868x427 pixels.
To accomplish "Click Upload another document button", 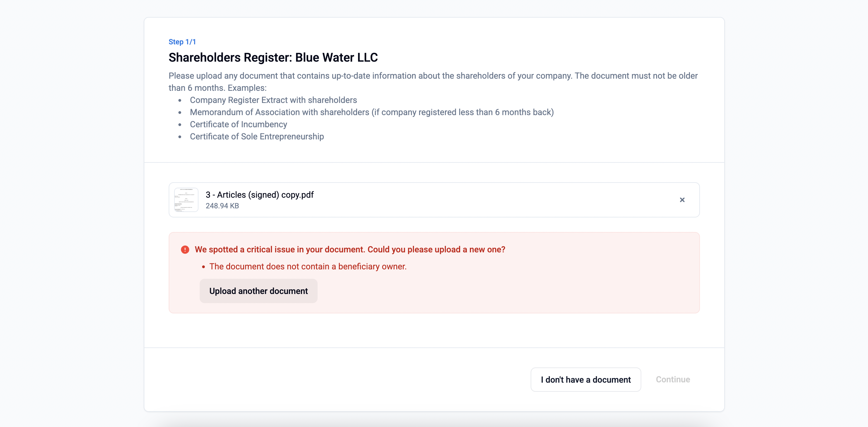I will [258, 291].
